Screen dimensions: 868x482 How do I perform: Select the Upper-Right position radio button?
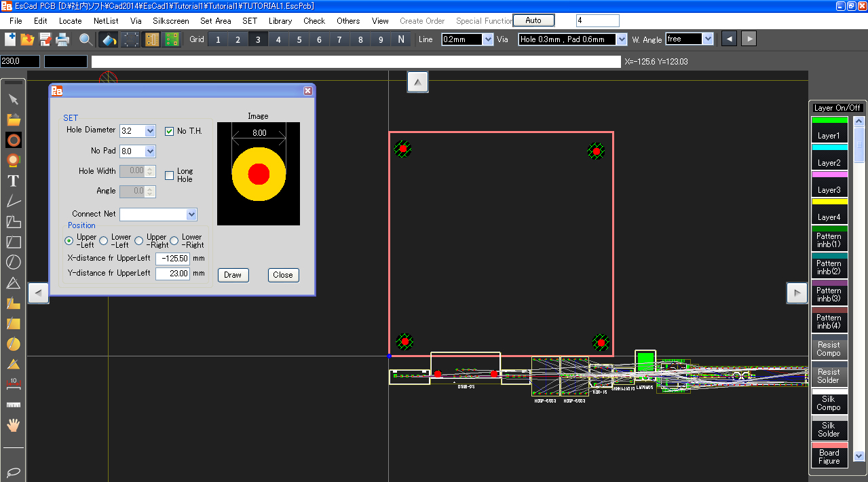[x=139, y=240]
